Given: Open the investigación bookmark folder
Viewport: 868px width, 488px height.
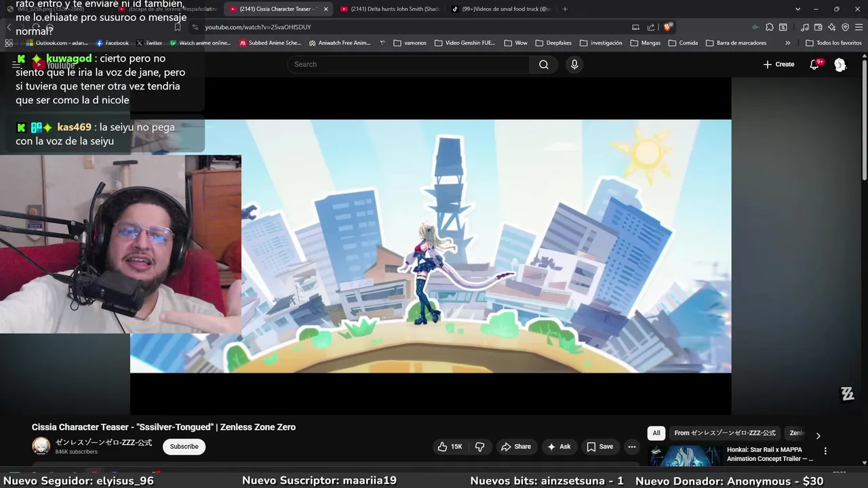Looking at the screenshot, I should point(601,43).
